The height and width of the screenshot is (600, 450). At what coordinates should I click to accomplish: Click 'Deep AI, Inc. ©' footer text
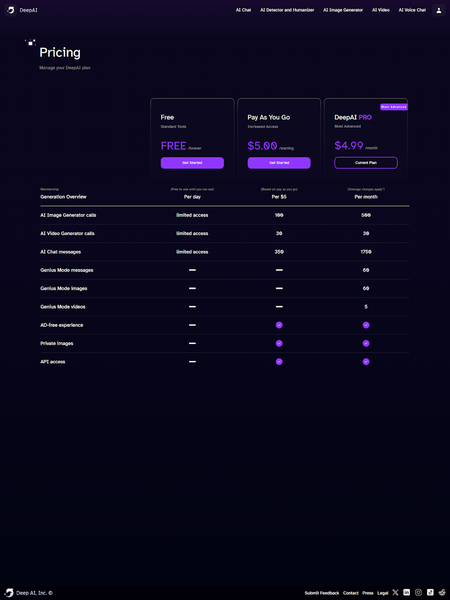pos(34,593)
